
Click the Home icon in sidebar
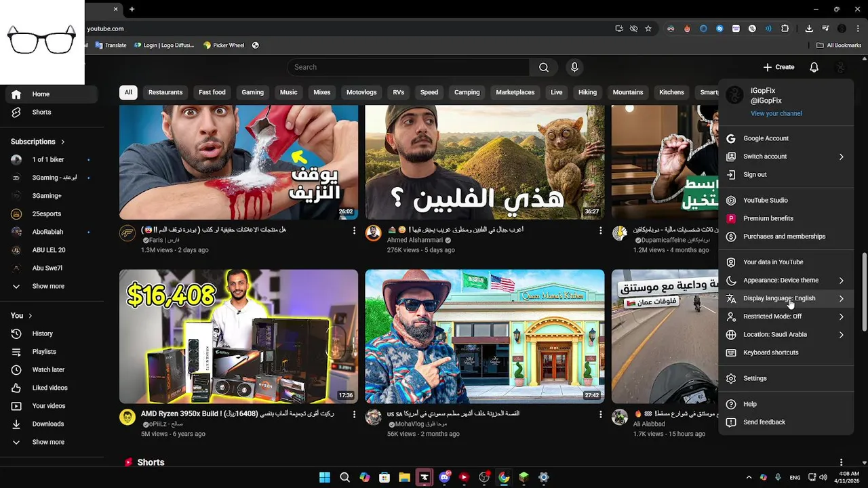point(16,94)
